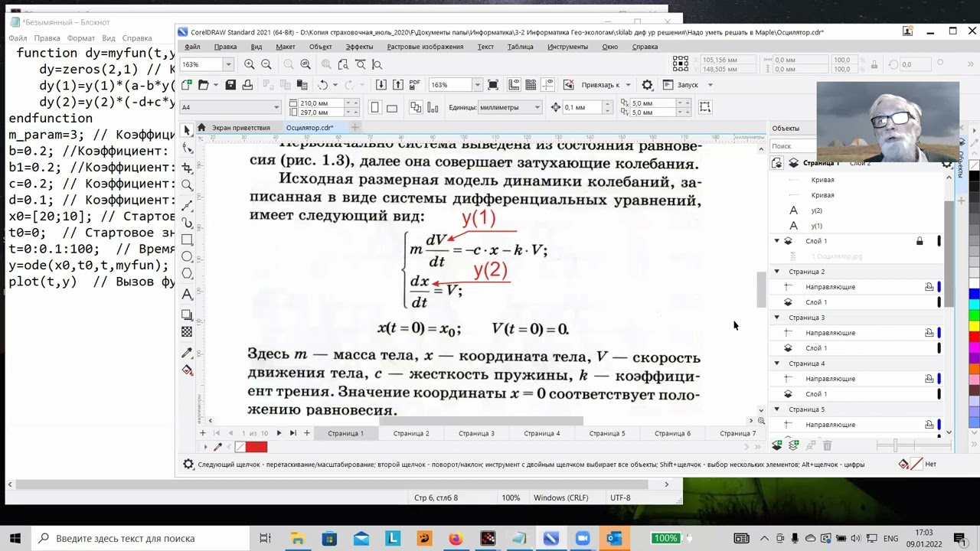This screenshot has width=980, height=551.
Task: Toggle print icon for Страница 2 Направляющие
Action: pyautogui.click(x=929, y=287)
